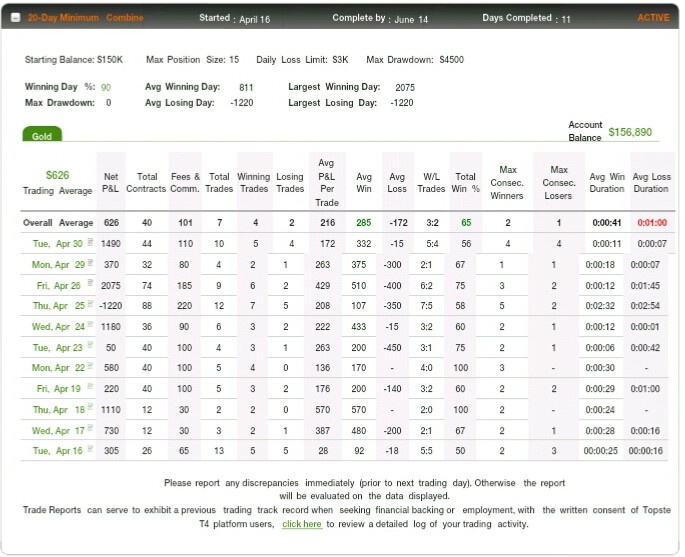The height and width of the screenshot is (557, 685).
Task: Click the Total Win % column header
Action: [466, 183]
